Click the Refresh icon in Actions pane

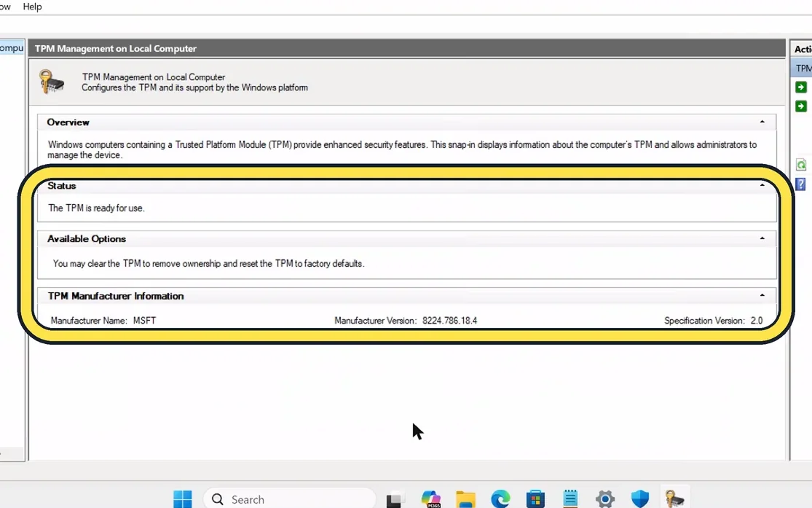[x=800, y=165]
